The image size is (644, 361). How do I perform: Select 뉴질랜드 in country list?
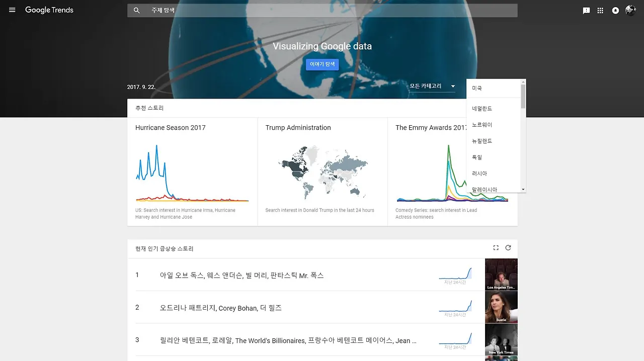click(x=494, y=141)
